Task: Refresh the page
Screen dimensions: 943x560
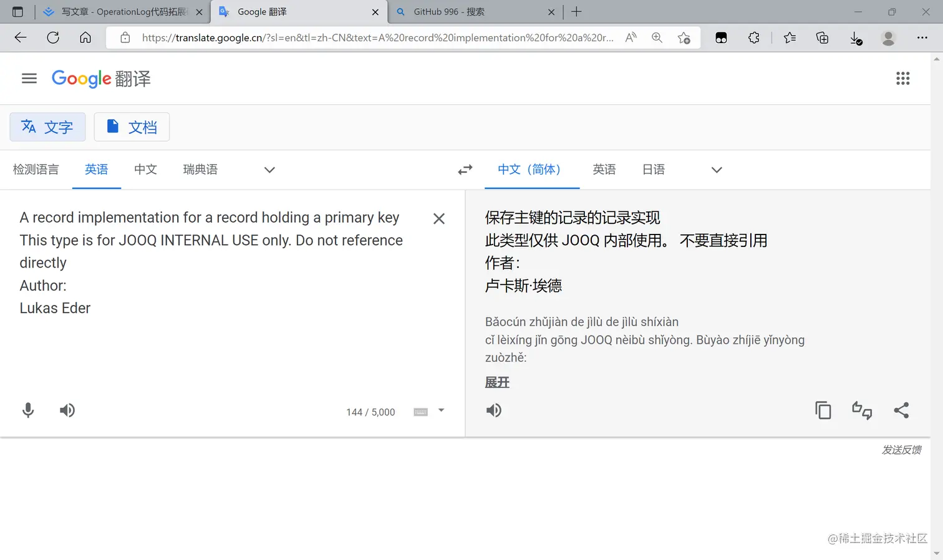Action: point(53,37)
